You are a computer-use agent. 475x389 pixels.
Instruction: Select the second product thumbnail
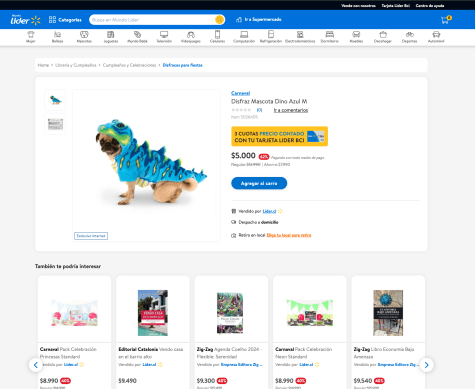(x=55, y=124)
